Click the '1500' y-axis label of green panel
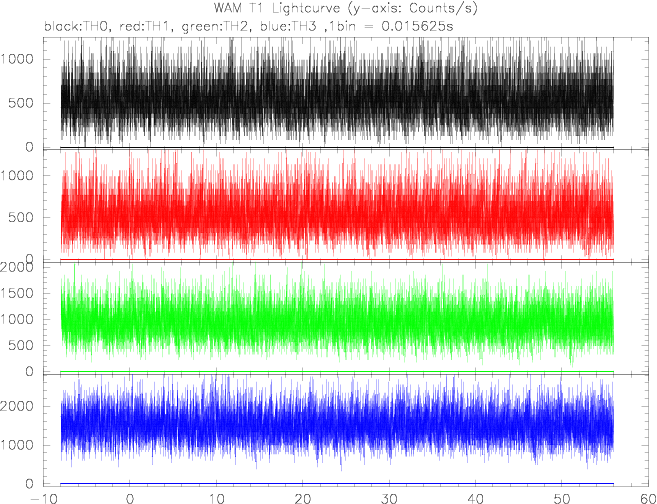 click(x=17, y=293)
